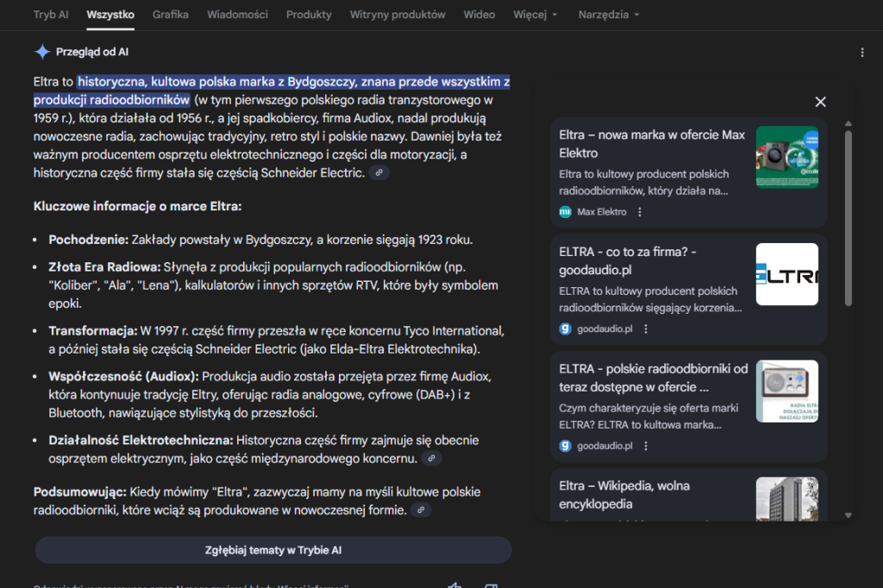Click the source link icon in Działalność Elektrotechniczna bullet
The height and width of the screenshot is (588, 883).
coord(432,458)
